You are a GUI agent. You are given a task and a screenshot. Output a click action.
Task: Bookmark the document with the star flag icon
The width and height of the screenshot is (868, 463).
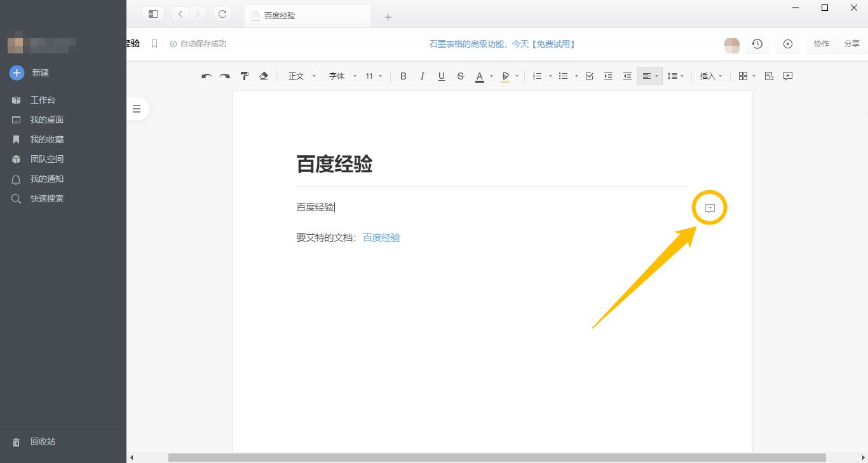pos(154,44)
